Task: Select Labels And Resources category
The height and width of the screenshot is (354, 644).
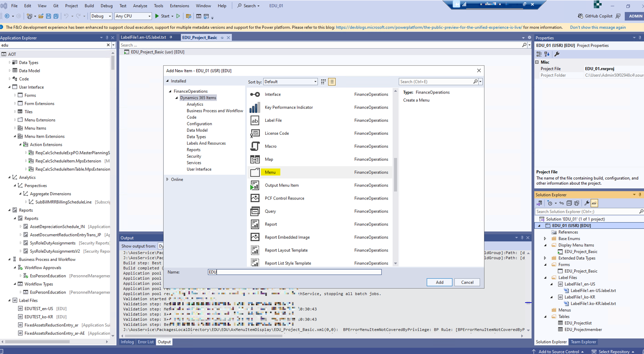Action: point(206,143)
